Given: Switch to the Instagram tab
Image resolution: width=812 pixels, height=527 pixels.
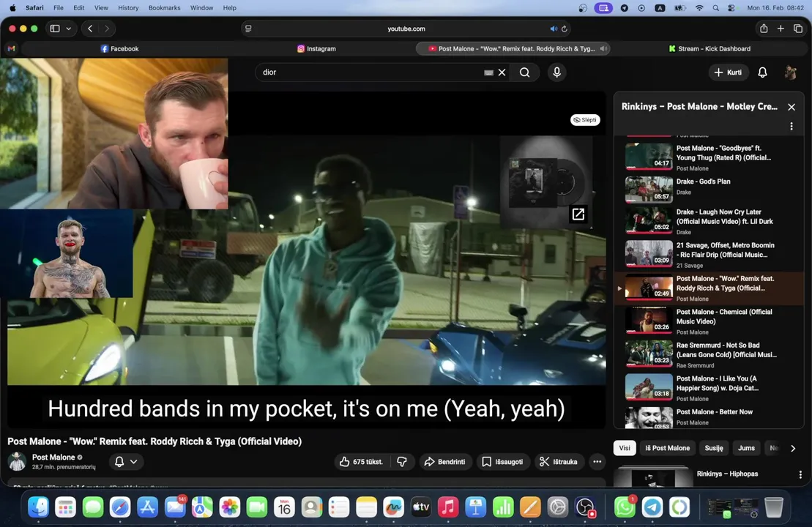Looking at the screenshot, I should (316, 48).
